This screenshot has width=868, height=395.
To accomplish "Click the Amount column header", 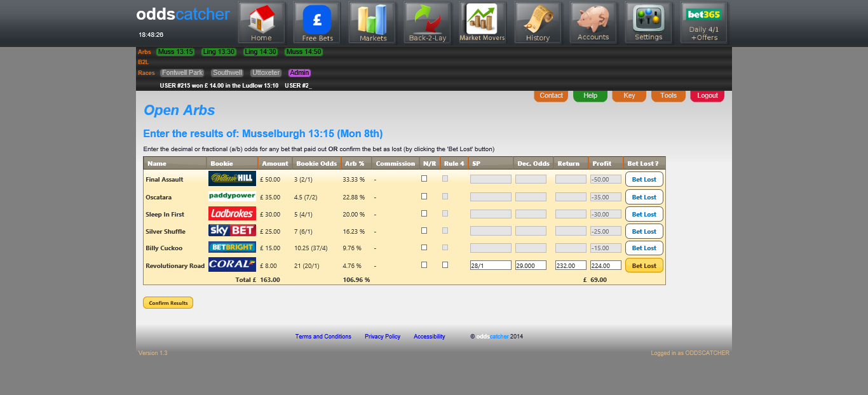I will (x=275, y=163).
